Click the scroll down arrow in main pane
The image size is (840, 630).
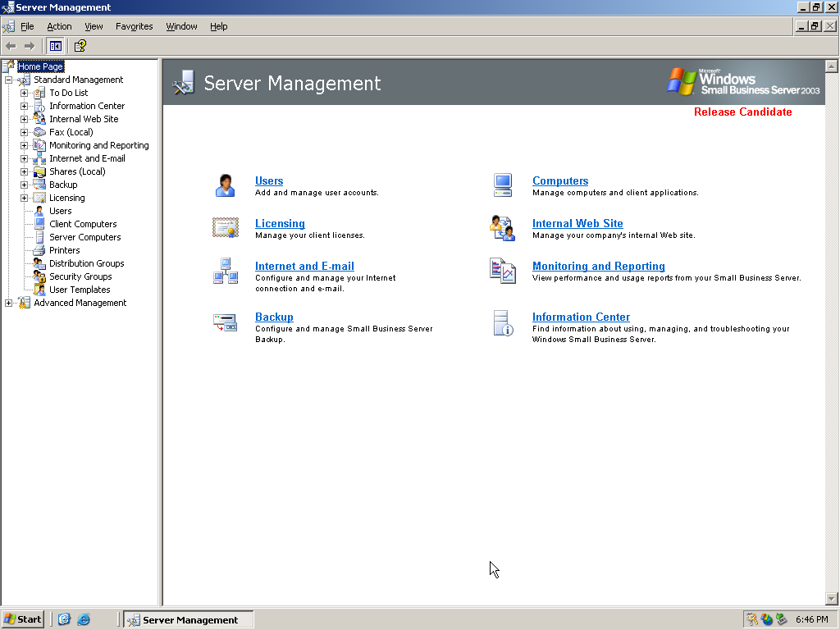tap(831, 599)
